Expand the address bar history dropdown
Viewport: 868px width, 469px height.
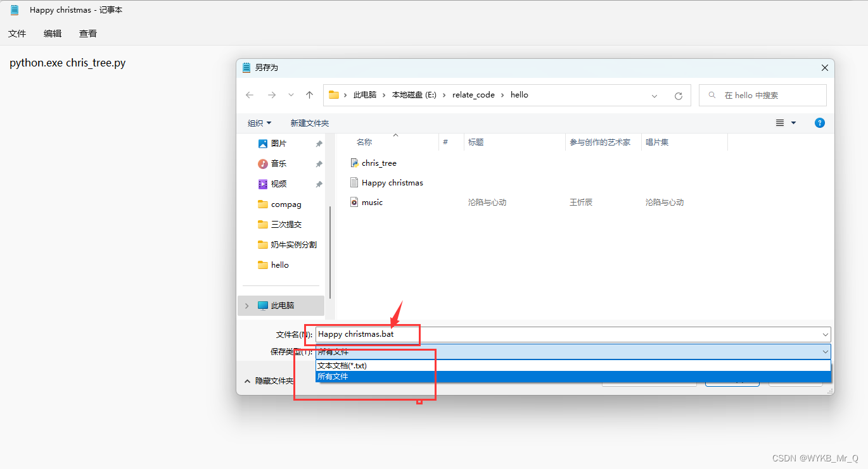tap(654, 96)
